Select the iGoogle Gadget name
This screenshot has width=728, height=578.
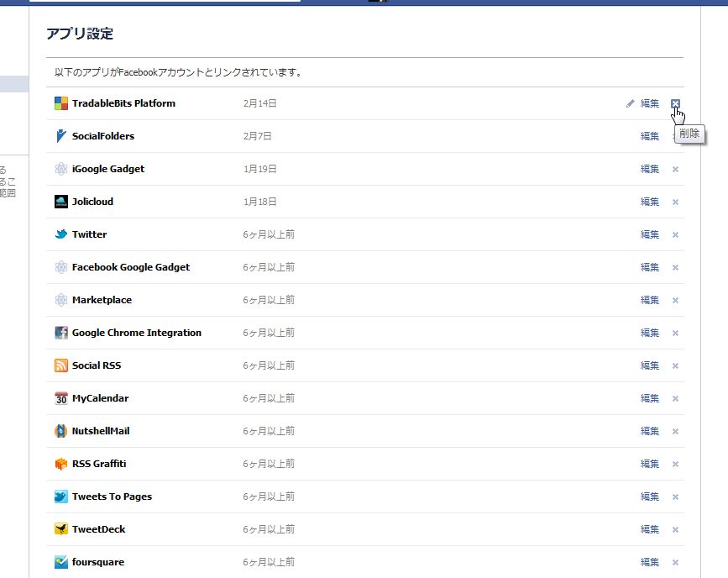coord(108,169)
